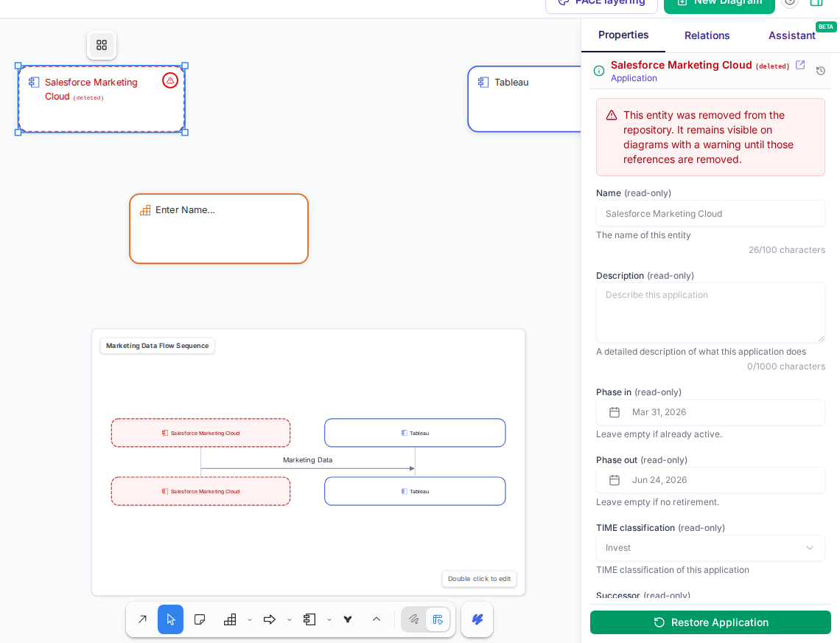The width and height of the screenshot is (840, 643).
Task: Expand the TIME classification Invest dropdown
Action: tap(710, 548)
